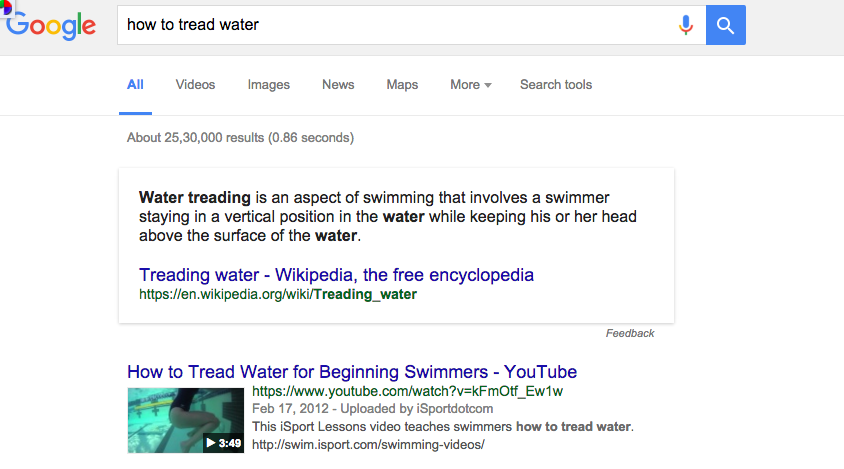Switch to the Videos tab
Viewport: 844px width, 469px height.
[x=195, y=85]
